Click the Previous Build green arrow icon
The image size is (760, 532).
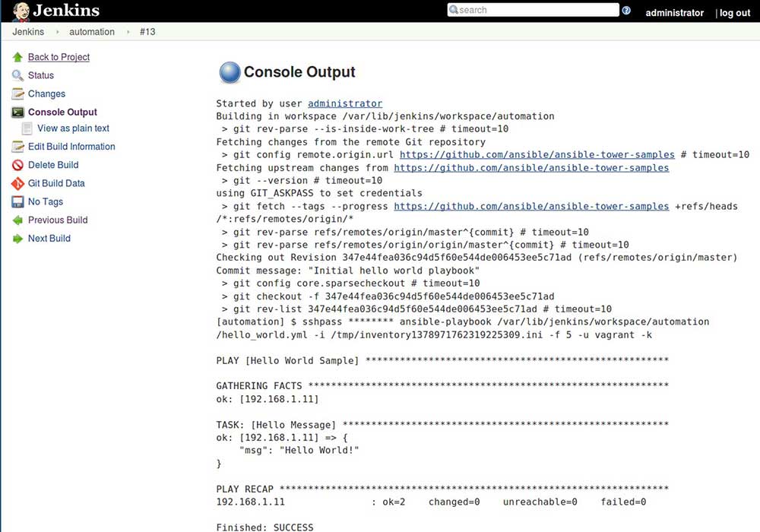[x=18, y=220]
